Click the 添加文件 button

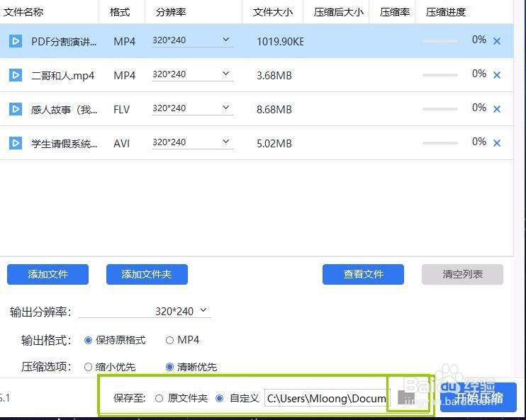click(47, 275)
